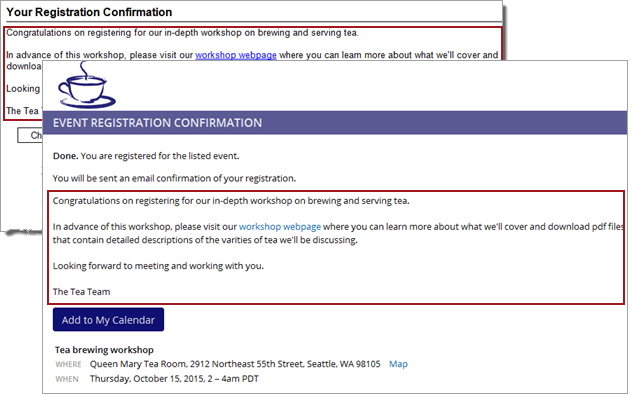Select The Tea Team signature in front panel
The width and height of the screenshot is (634, 395).
click(81, 292)
